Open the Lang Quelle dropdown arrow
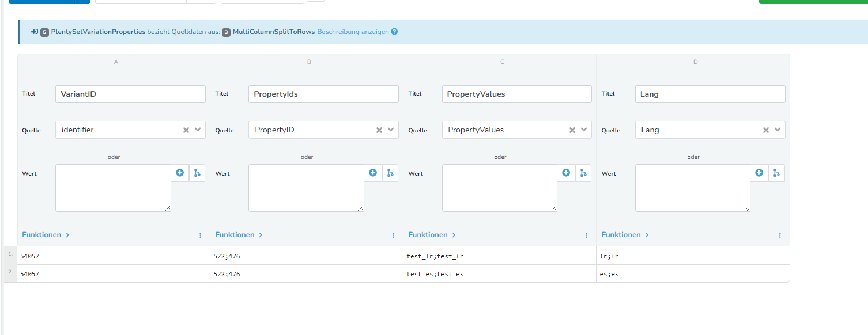Screen dimensions: 868x335 coord(778,130)
